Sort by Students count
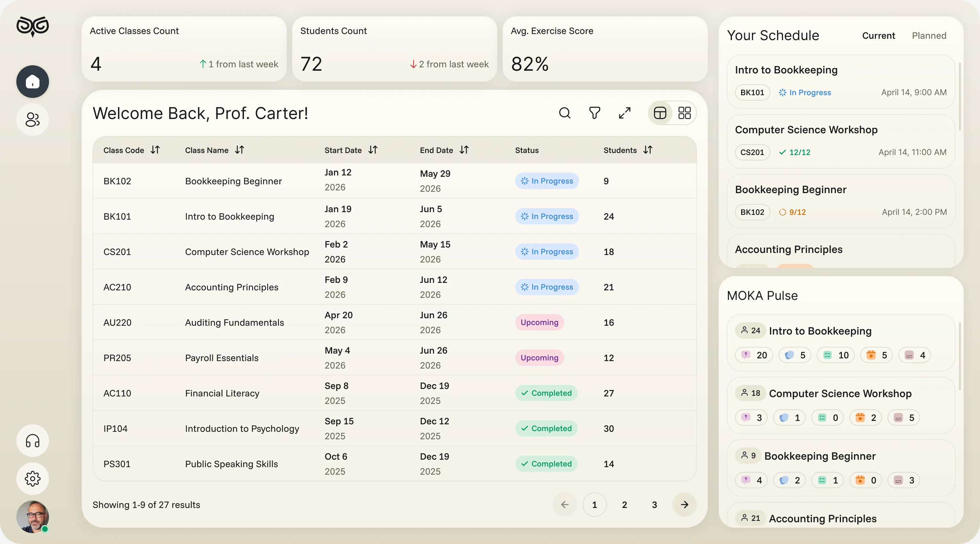Image resolution: width=980 pixels, height=544 pixels. click(x=648, y=150)
